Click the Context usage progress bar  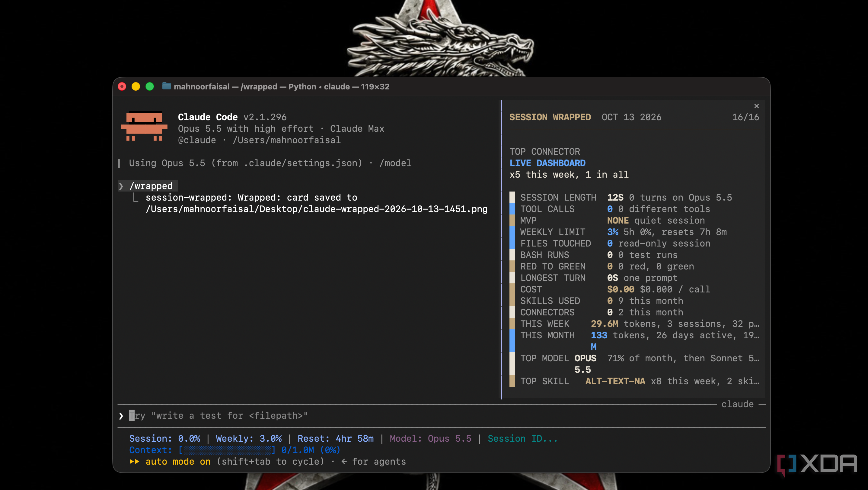pos(227,450)
